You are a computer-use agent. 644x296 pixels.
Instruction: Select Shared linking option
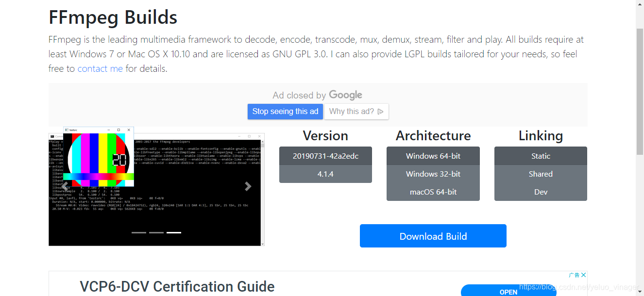click(x=541, y=174)
